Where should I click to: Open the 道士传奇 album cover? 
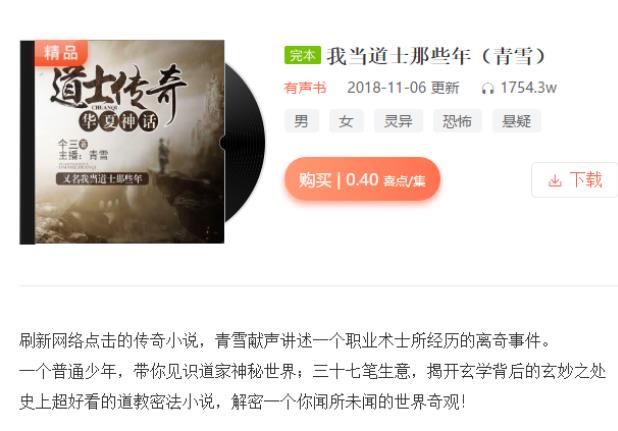[122, 142]
